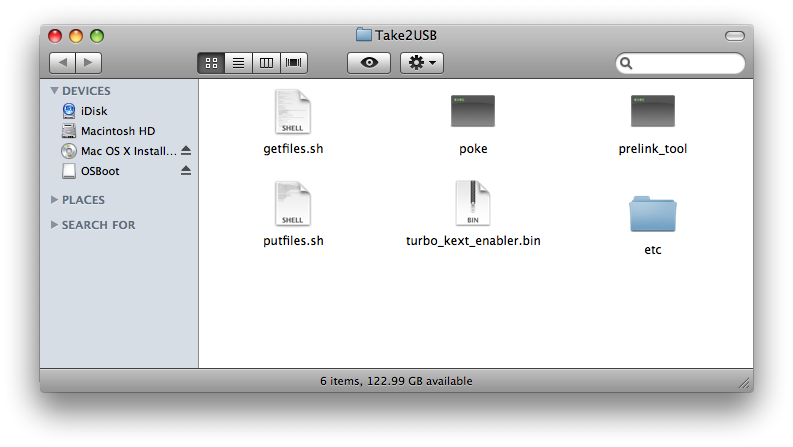Switch to Cover Flow view
This screenshot has width=793, height=447.
(293, 63)
